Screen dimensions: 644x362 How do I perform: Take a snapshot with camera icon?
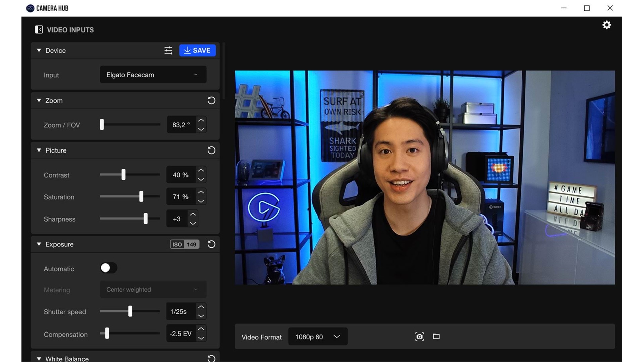click(x=419, y=336)
